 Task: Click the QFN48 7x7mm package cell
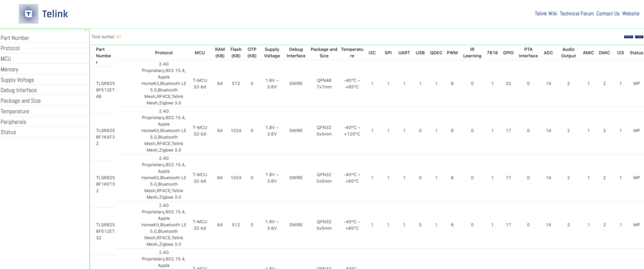[324, 84]
